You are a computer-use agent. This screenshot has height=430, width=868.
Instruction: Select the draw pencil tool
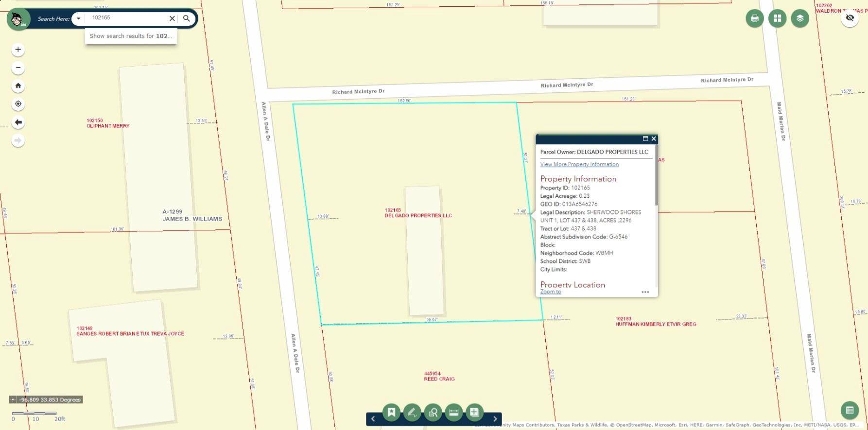[412, 413]
